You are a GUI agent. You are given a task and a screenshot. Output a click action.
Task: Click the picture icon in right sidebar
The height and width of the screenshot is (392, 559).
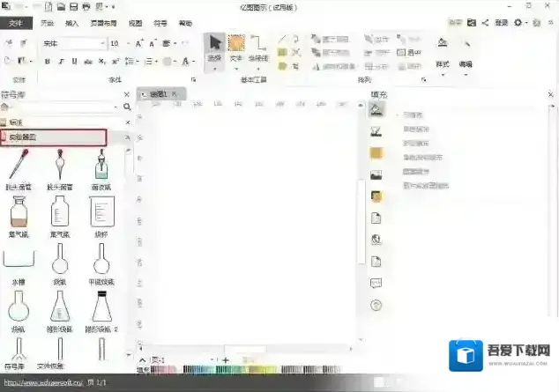[x=376, y=175]
